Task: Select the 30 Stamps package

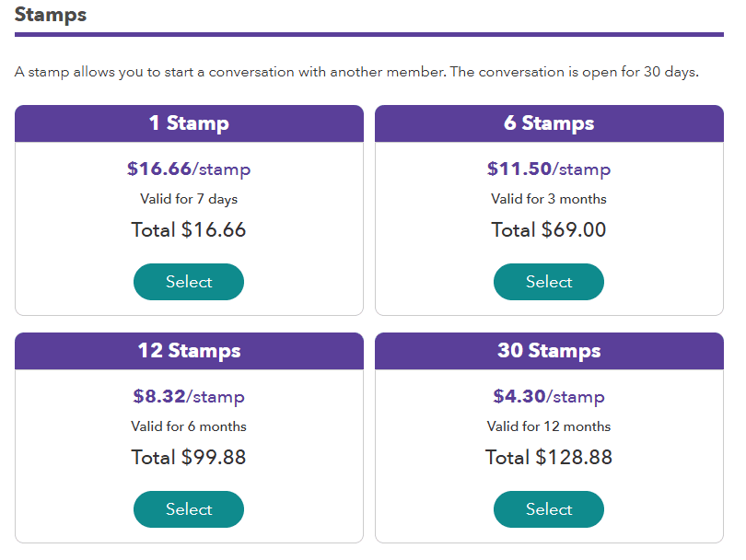Action: click(549, 509)
